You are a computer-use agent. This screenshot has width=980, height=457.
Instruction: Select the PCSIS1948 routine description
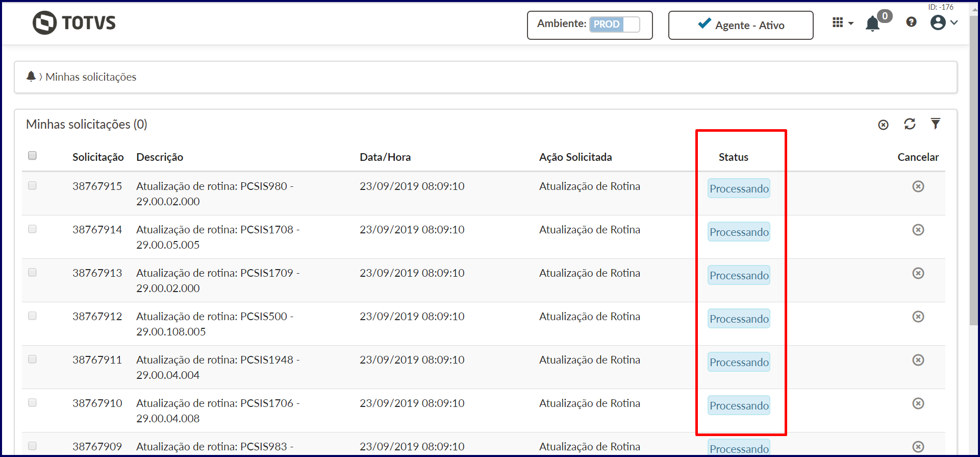(x=218, y=367)
